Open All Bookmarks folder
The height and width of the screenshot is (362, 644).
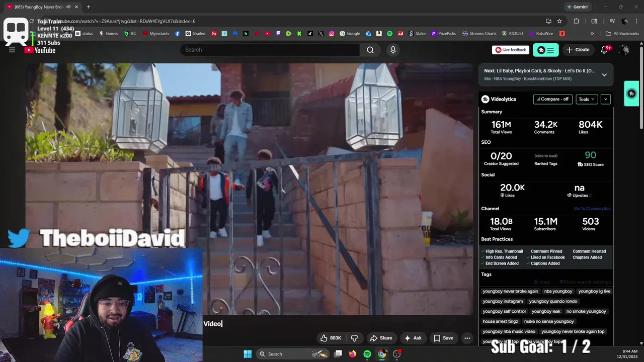point(622,34)
